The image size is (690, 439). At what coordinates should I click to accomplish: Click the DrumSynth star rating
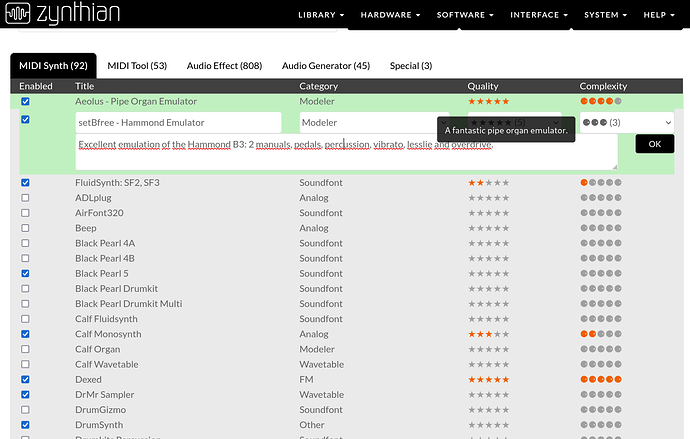[x=488, y=425]
